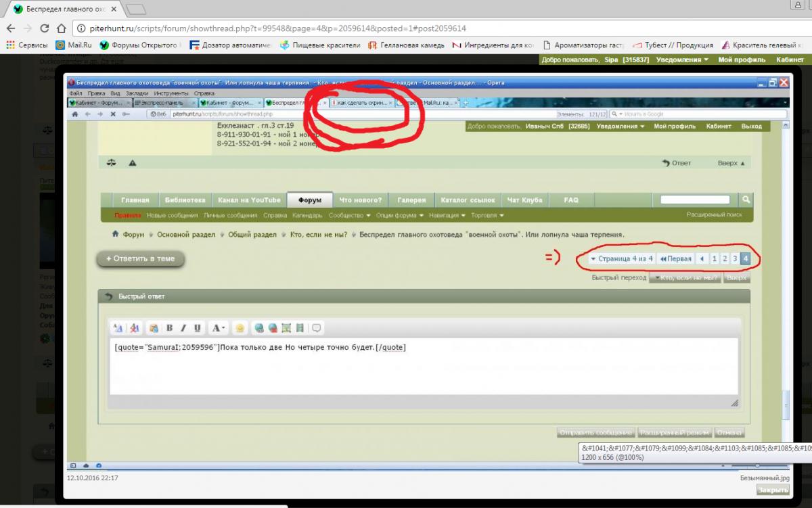This screenshot has width=812, height=508.
Task: Open the Геллановая камедь bookmark
Action: point(406,45)
